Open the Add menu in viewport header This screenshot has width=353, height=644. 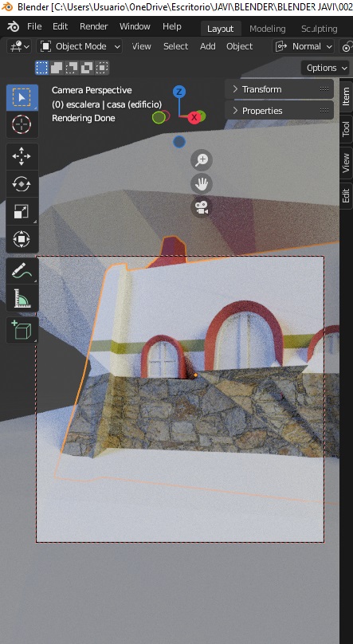[x=208, y=46]
